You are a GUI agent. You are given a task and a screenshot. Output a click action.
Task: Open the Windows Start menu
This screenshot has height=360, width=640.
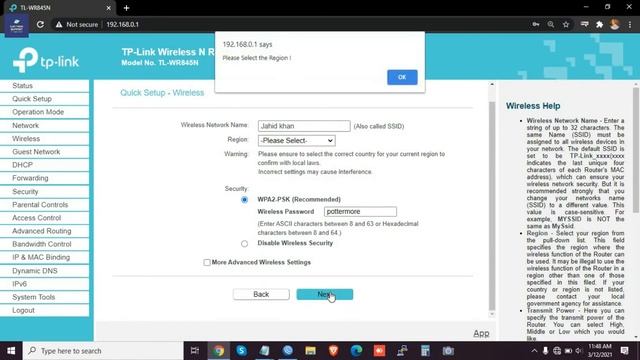(11, 351)
